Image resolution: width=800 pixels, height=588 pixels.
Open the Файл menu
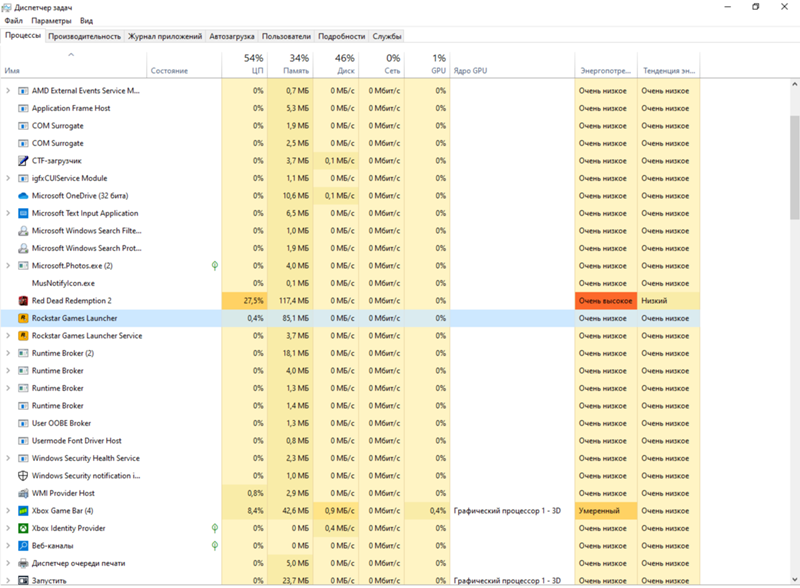13,20
